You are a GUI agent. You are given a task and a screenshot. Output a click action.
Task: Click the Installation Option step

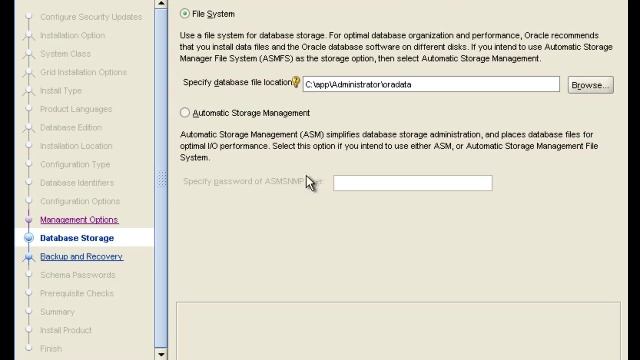click(73, 36)
